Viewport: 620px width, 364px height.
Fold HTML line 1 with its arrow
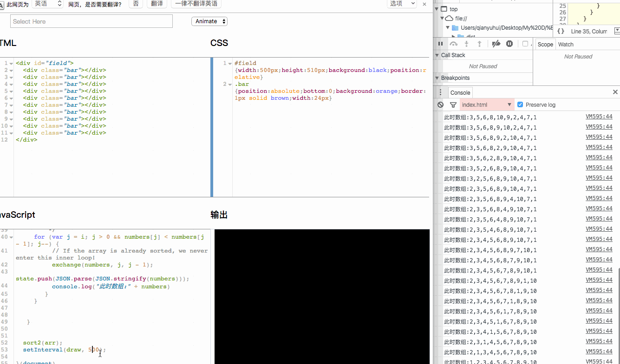(x=11, y=64)
